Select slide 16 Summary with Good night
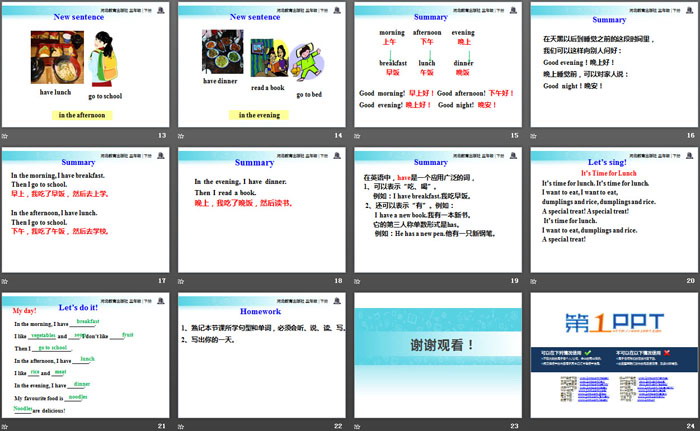Screen dimensions: 700x431 click(614, 64)
